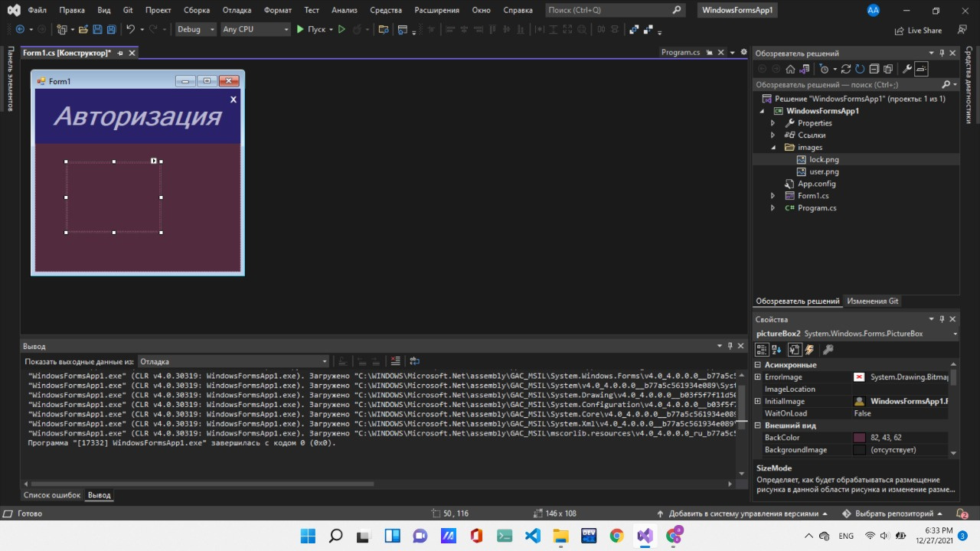980x551 pixels.
Task: Open pictureBox2 object selector dropdown in Properties
Action: [x=955, y=334]
